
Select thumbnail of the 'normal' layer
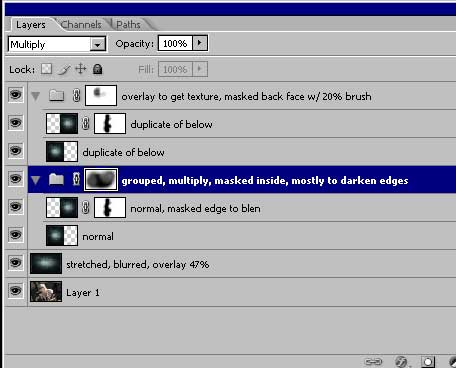coord(62,235)
